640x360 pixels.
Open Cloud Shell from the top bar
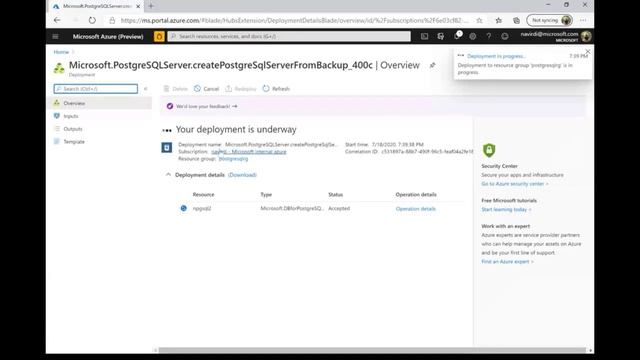pyautogui.click(x=424, y=36)
